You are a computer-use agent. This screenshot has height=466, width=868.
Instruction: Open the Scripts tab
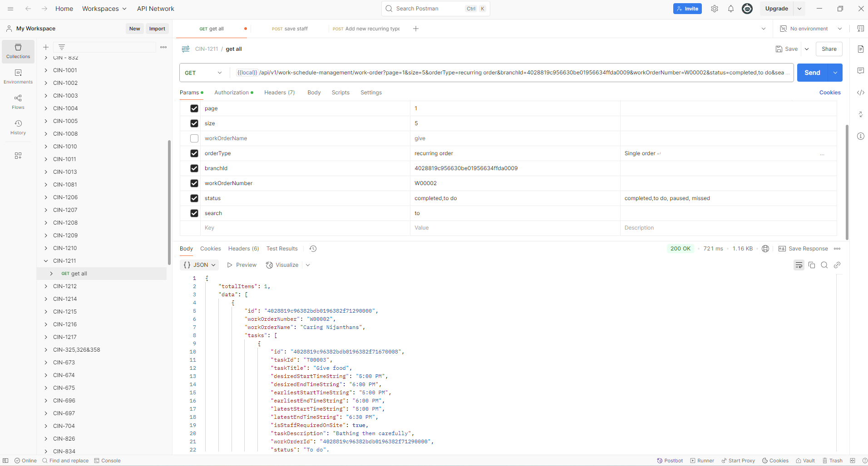click(x=340, y=93)
